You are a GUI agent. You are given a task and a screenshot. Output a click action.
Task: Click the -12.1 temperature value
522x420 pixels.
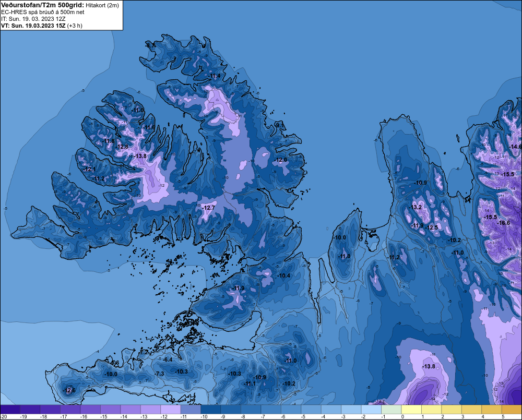coord(90,170)
